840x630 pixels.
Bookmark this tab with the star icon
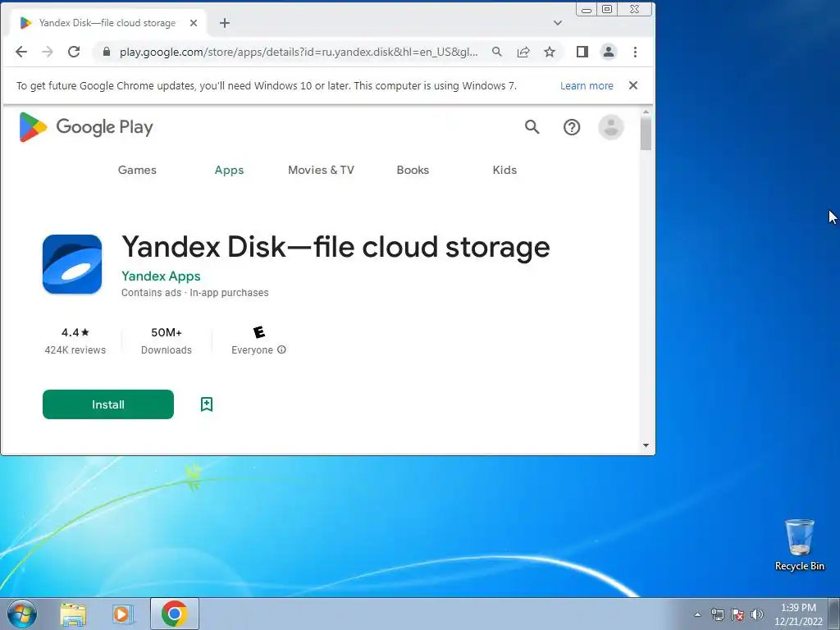click(x=550, y=52)
